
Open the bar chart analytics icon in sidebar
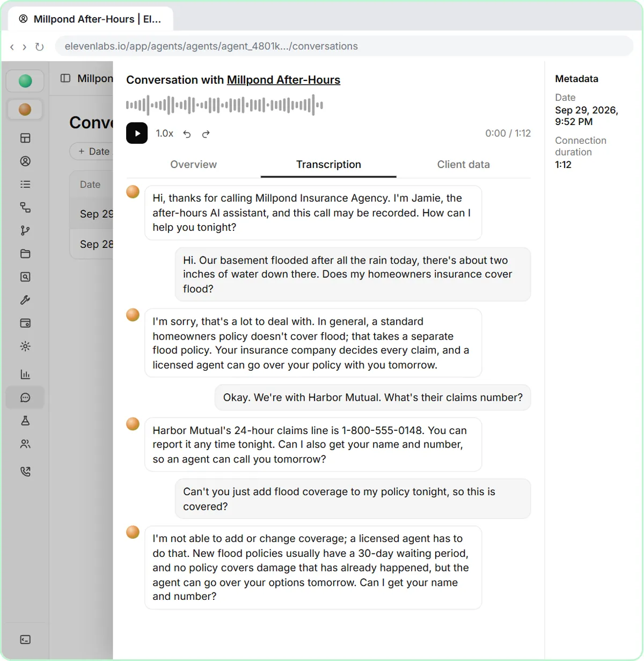pyautogui.click(x=25, y=374)
